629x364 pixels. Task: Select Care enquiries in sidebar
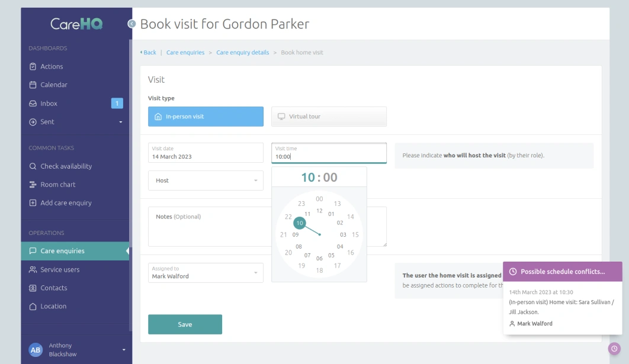click(75, 251)
